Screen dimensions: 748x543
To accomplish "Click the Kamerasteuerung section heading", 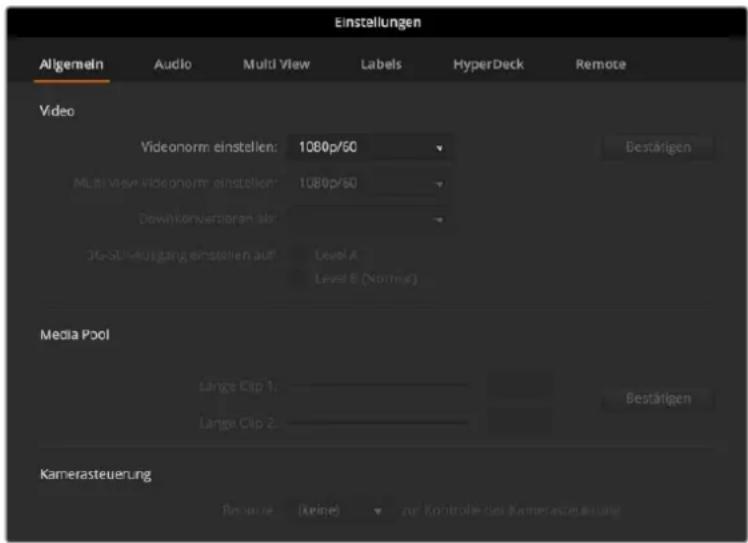I will coord(96,474).
